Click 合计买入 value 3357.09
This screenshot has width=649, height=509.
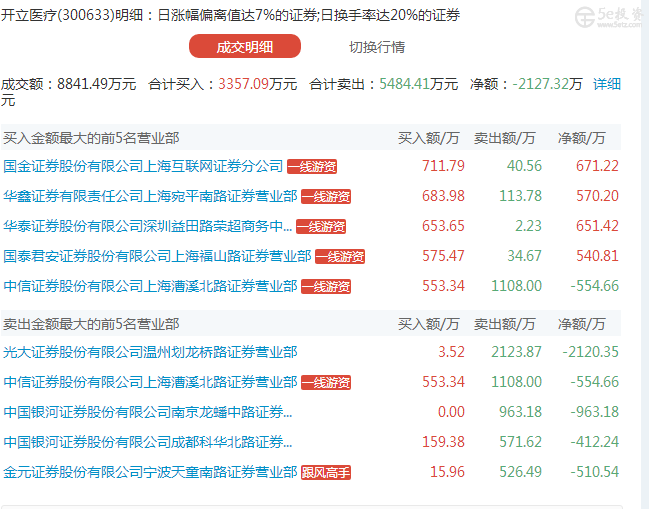[x=243, y=84]
